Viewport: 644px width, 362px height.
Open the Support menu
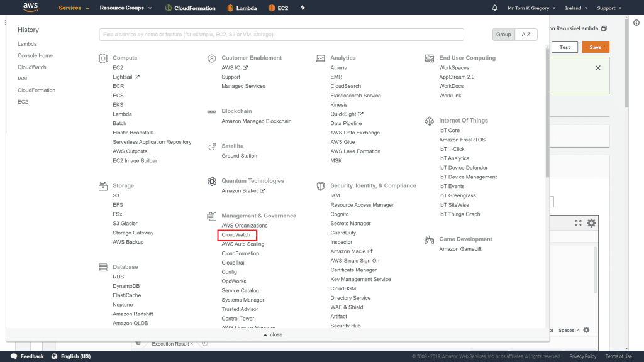[609, 8]
